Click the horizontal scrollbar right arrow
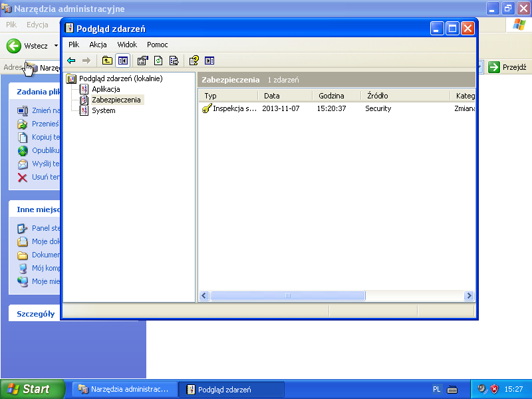Viewport: 532px width, 399px height. pos(469,296)
